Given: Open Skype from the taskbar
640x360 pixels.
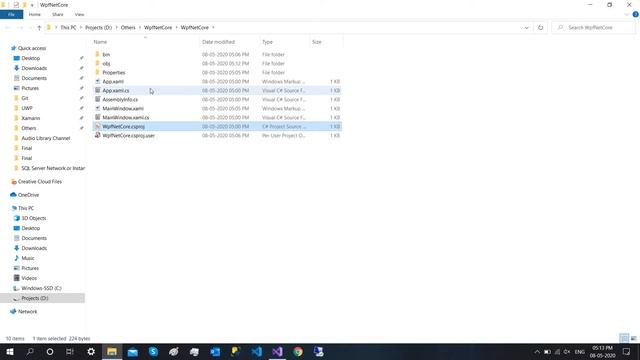Looking at the screenshot, I should [x=153, y=351].
